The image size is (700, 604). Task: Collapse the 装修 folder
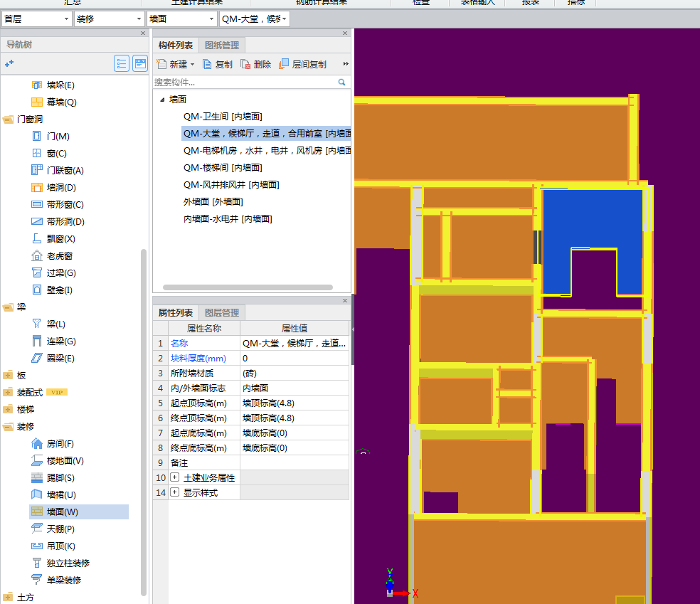coord(8,426)
